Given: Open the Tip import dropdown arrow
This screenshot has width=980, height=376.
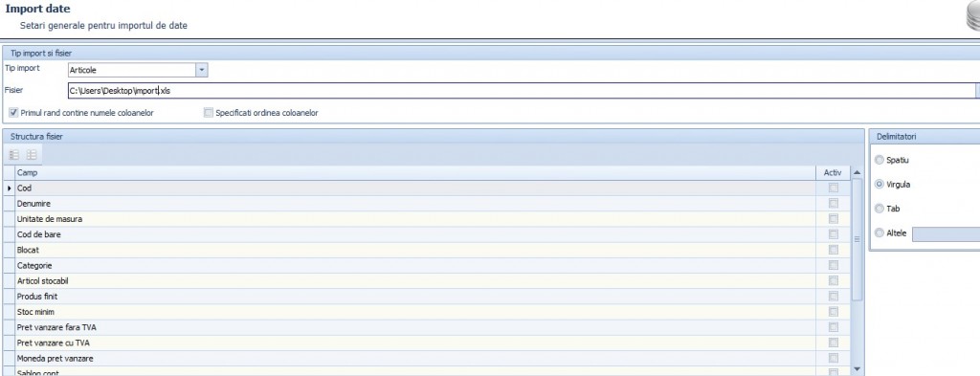Looking at the screenshot, I should (201, 71).
